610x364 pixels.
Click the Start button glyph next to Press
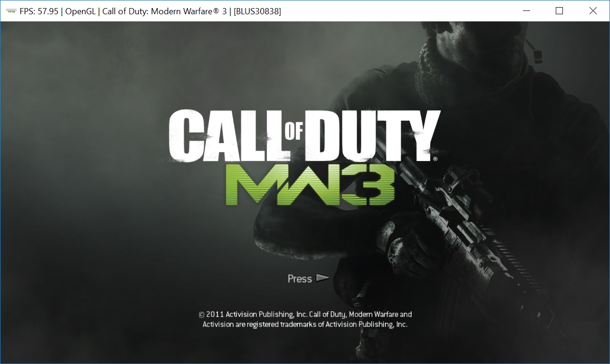[x=323, y=278]
